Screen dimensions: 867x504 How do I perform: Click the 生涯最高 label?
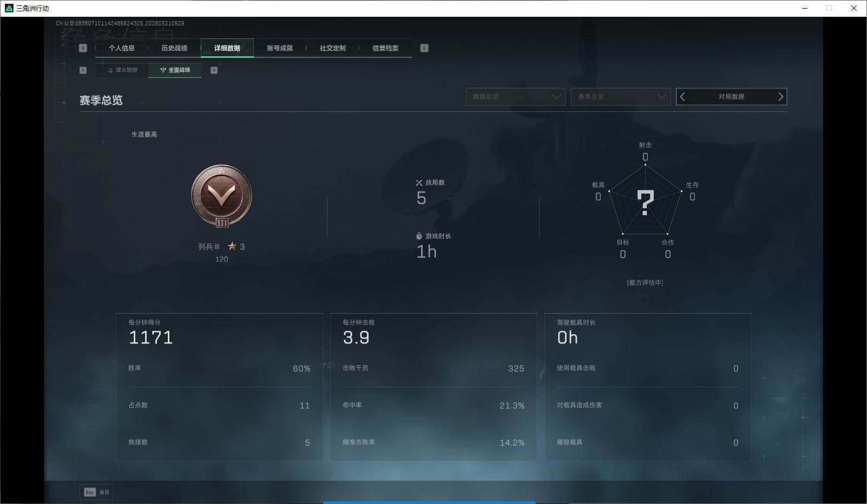(144, 134)
